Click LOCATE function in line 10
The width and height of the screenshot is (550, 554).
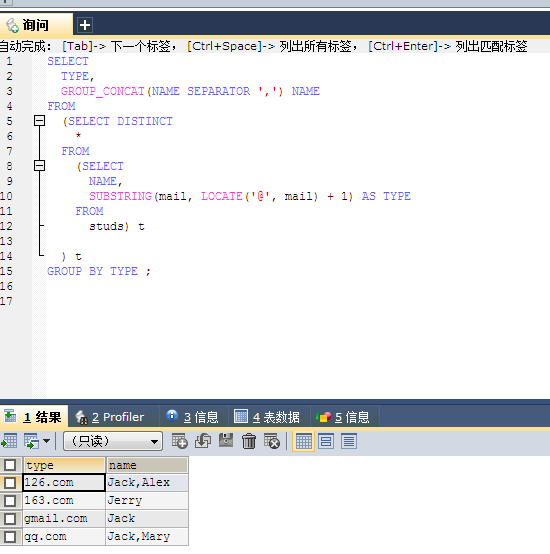coord(222,196)
